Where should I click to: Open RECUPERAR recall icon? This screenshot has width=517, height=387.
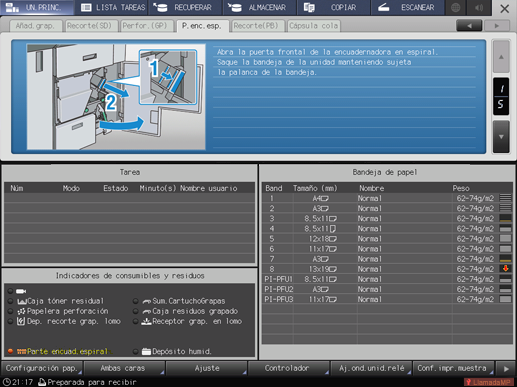[x=160, y=7]
